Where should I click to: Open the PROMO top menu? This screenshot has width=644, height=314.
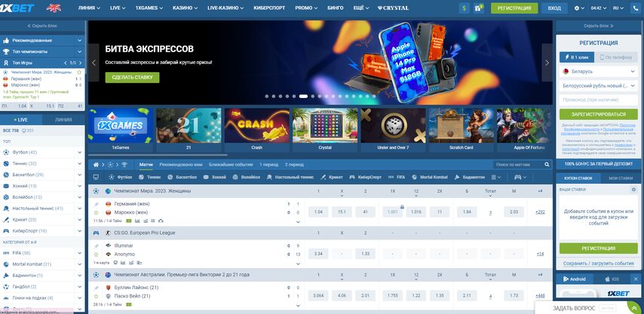click(x=306, y=8)
